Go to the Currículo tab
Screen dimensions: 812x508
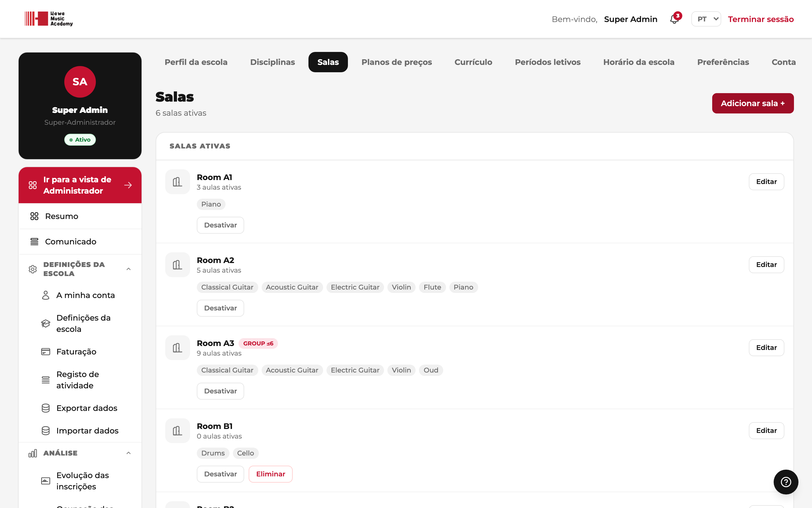[473, 62]
